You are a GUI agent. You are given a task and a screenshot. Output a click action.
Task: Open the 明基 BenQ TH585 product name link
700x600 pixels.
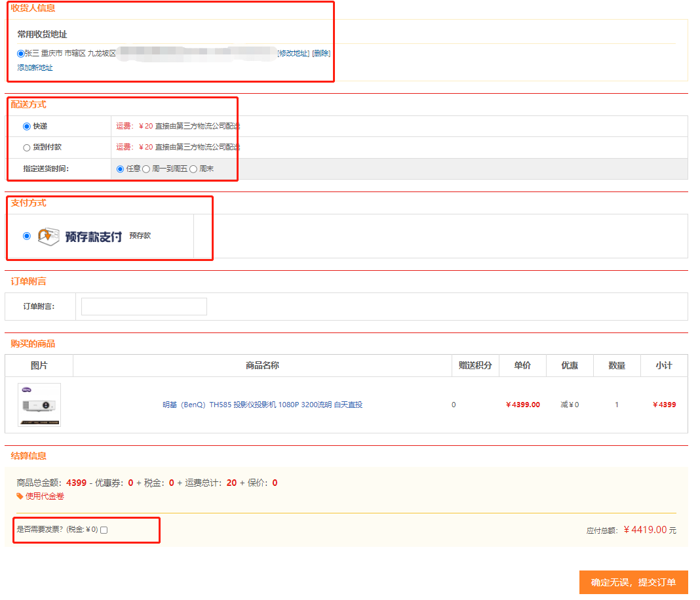[262, 405]
